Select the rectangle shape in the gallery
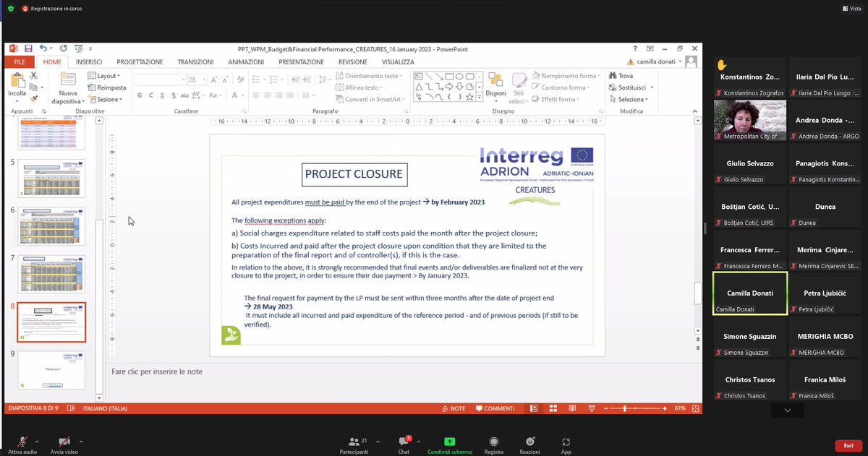Image resolution: width=868 pixels, height=456 pixels. (x=450, y=76)
